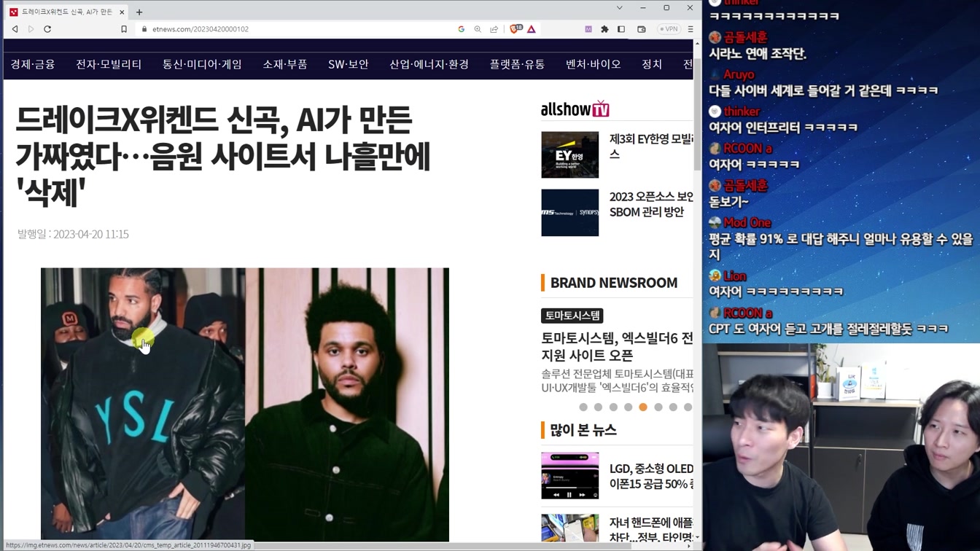Open the 경제·금융 menu category
Screen dimensions: 980x551
tap(33, 64)
